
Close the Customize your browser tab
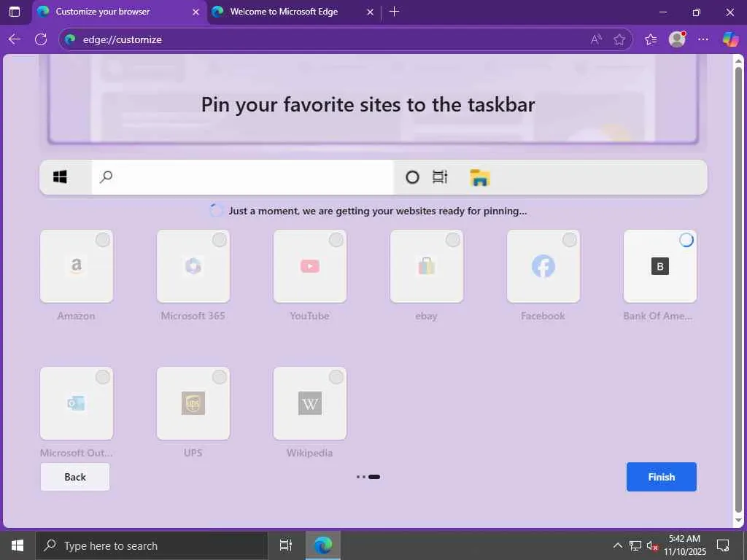pos(196,12)
